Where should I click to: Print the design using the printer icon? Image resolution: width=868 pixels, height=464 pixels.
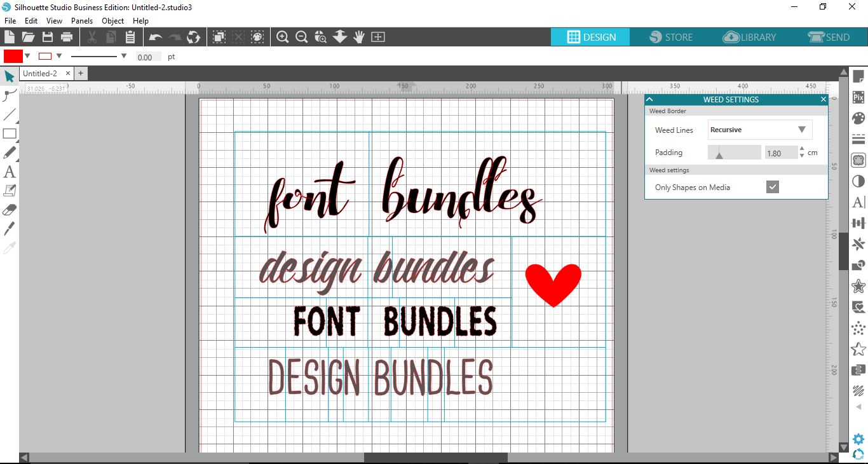click(x=66, y=37)
